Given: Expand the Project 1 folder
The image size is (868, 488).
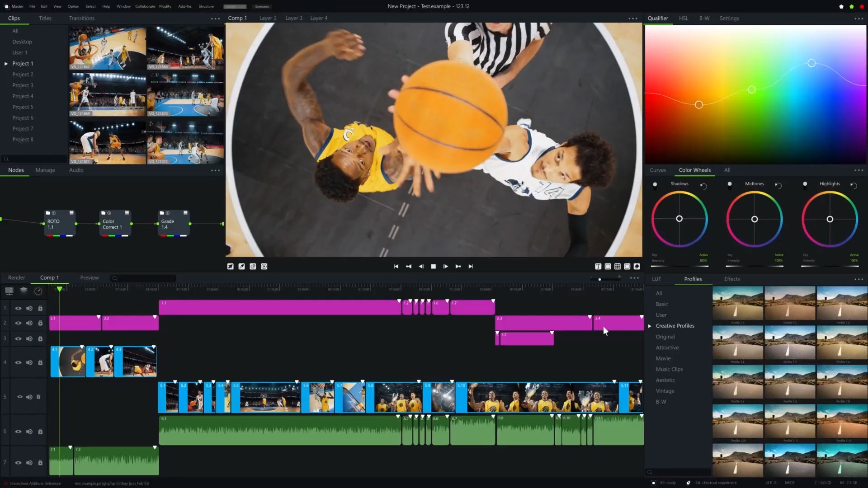Looking at the screenshot, I should (x=6, y=64).
